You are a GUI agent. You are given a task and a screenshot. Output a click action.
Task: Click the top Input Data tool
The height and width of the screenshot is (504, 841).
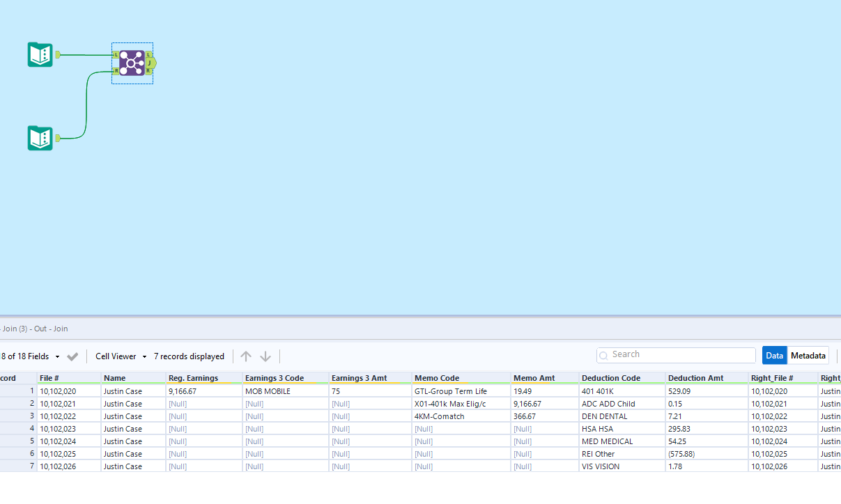tap(40, 54)
